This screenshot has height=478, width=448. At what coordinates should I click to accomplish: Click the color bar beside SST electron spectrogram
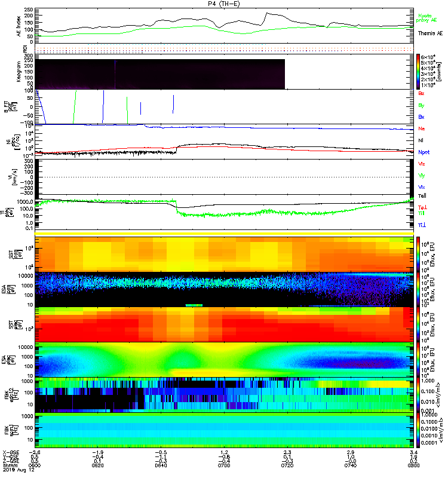pyautogui.click(x=418, y=324)
